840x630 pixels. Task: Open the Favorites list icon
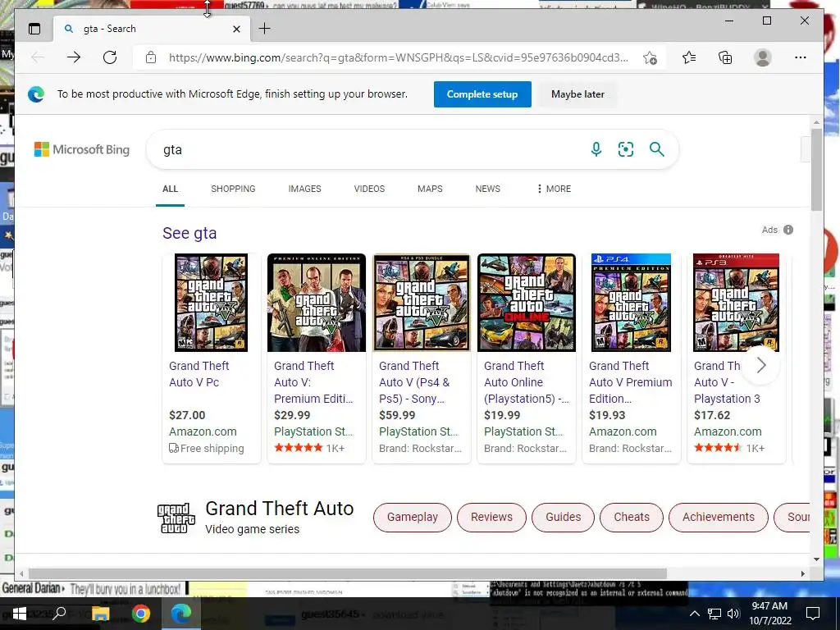689,57
